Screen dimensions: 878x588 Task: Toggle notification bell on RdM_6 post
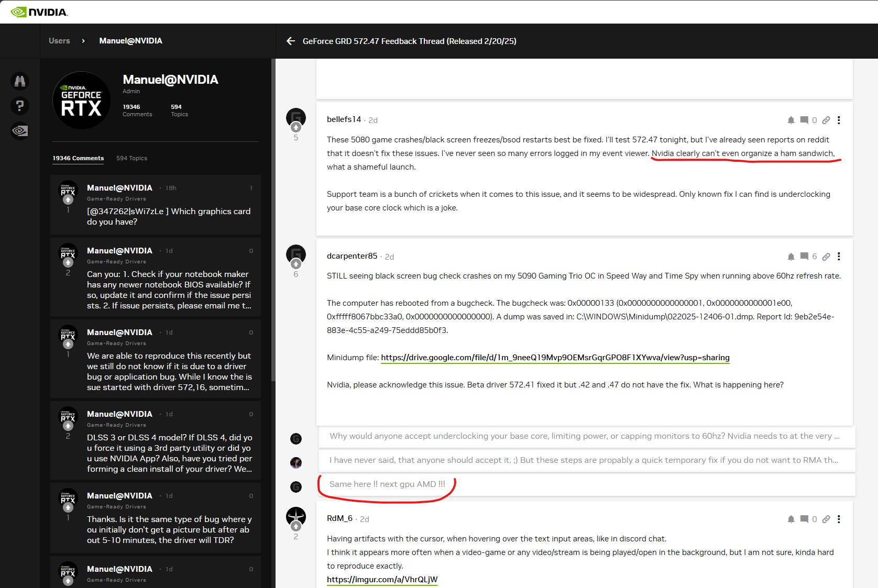click(791, 519)
